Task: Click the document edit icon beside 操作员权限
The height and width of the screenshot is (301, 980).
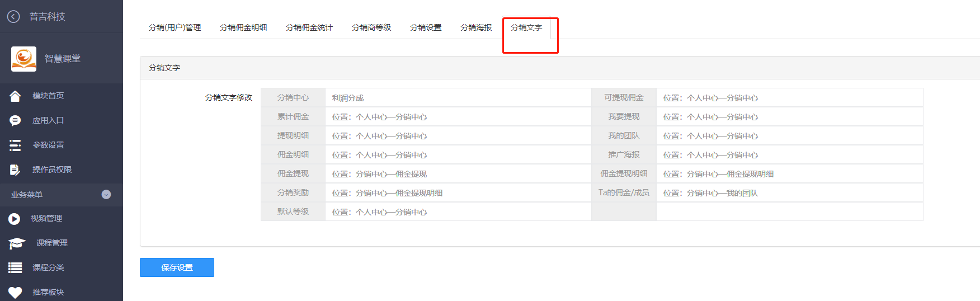Action: [x=15, y=170]
